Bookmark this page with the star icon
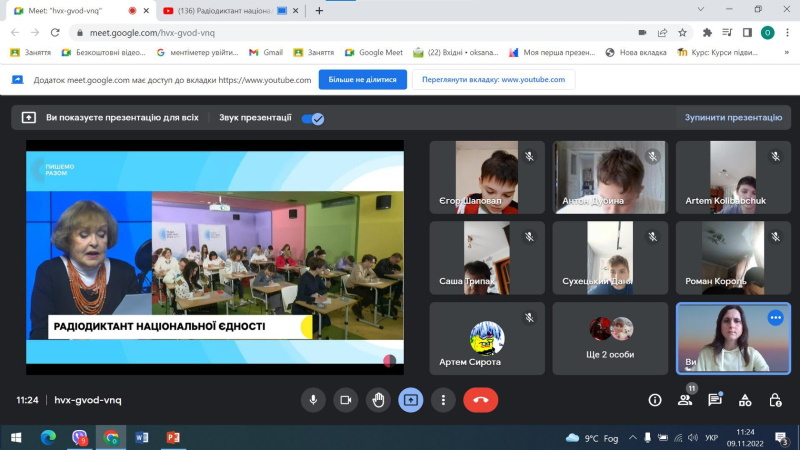This screenshot has width=800, height=450. tap(682, 33)
